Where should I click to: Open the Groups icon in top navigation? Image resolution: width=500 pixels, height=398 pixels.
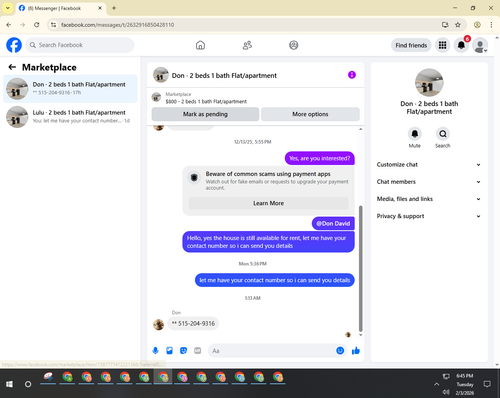click(x=294, y=45)
